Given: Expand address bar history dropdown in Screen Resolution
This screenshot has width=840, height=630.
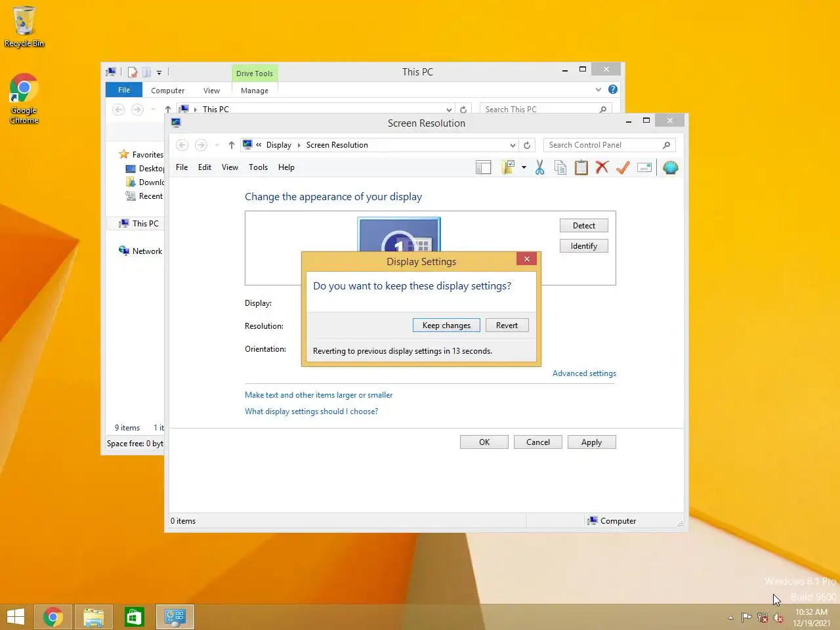Looking at the screenshot, I should [x=513, y=145].
